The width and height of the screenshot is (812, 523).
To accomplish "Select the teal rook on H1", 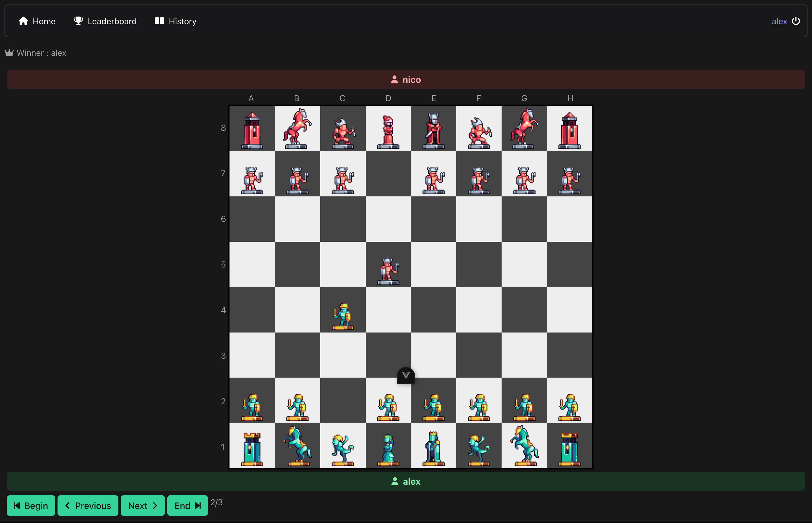I will [570, 448].
